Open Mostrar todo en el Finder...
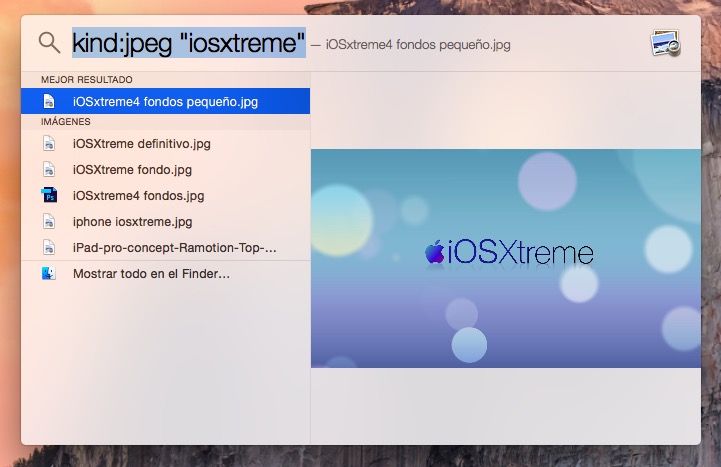 click(166, 273)
